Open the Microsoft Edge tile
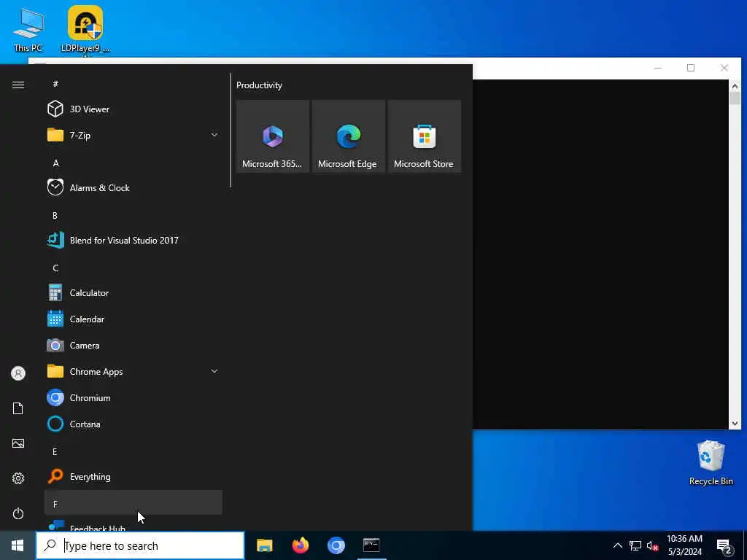The image size is (747, 560). tap(348, 136)
